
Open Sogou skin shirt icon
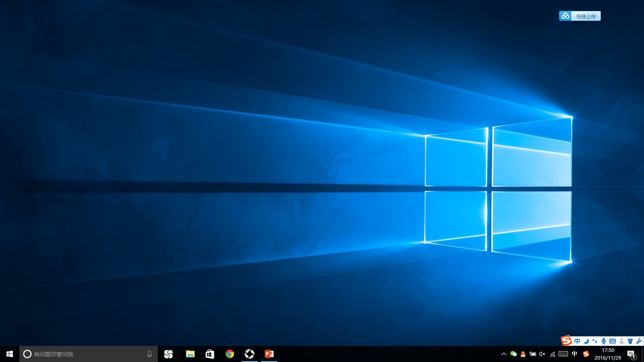630,341
